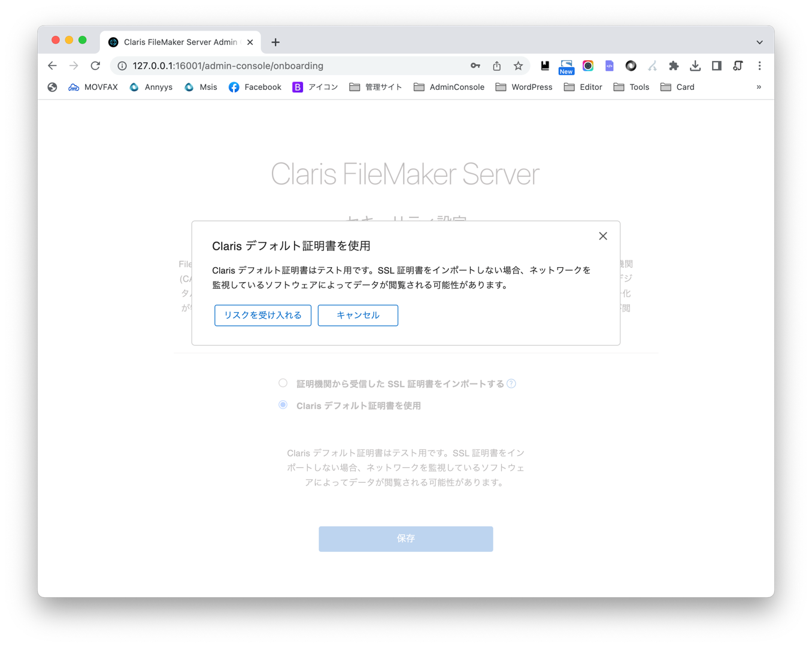Open the purple code extension icon
This screenshot has width=812, height=647.
click(x=610, y=66)
